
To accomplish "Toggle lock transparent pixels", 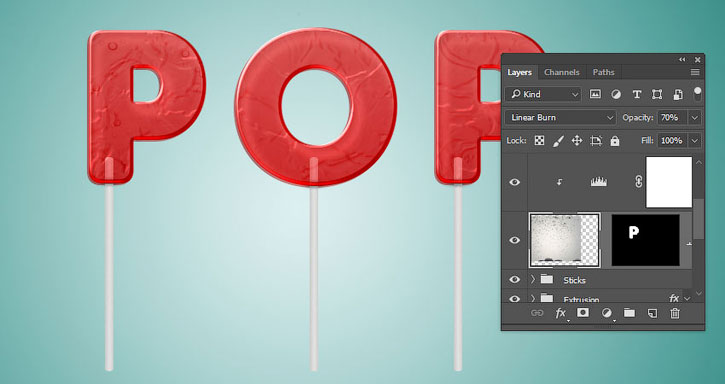I will coord(539,141).
